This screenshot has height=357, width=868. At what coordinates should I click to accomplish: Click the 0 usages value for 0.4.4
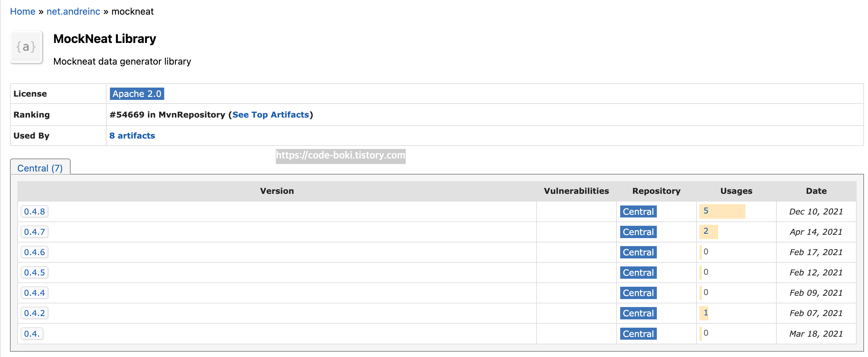[706, 292]
